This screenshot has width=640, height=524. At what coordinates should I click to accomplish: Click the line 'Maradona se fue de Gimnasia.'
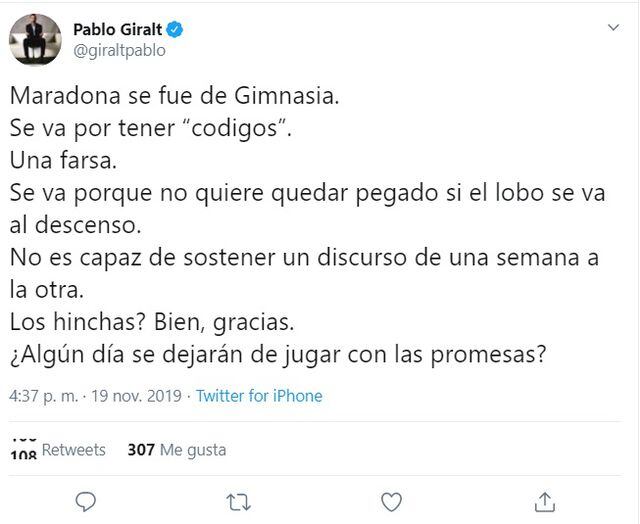pyautogui.click(x=176, y=97)
